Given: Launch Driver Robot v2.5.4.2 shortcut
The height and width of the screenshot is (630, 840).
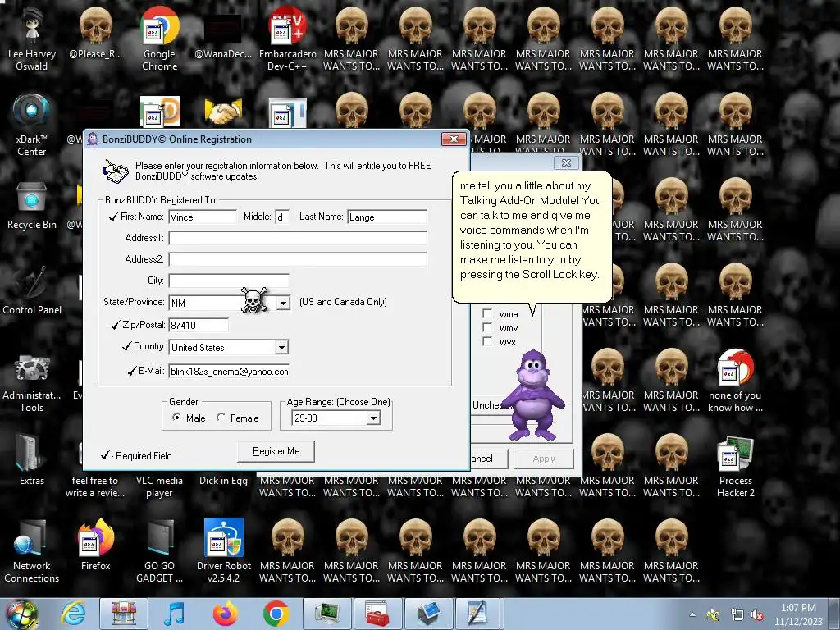Looking at the screenshot, I should (223, 550).
